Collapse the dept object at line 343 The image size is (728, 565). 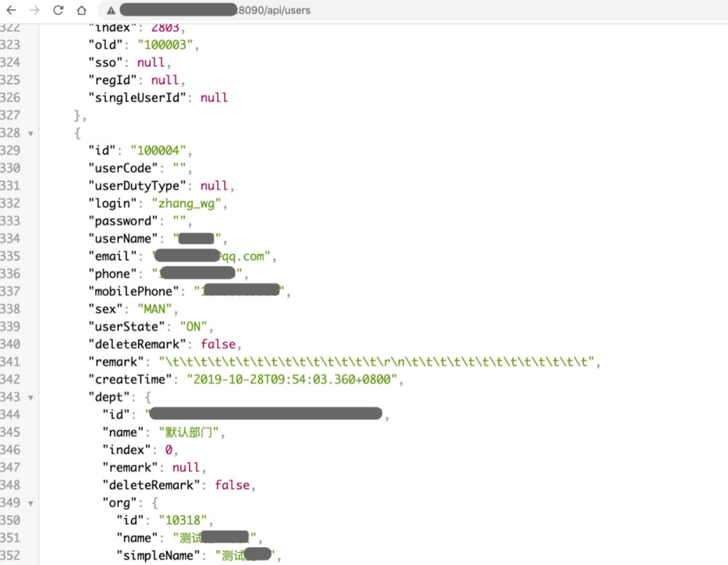[30, 398]
